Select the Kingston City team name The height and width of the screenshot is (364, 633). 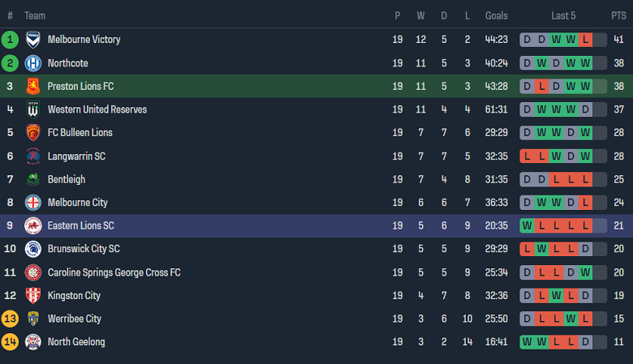click(74, 296)
